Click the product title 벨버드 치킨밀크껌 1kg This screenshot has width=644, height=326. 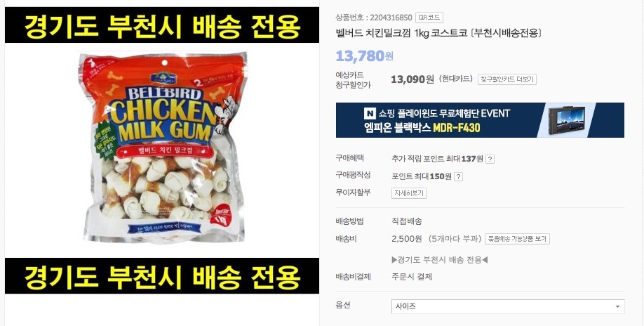[x=438, y=33]
